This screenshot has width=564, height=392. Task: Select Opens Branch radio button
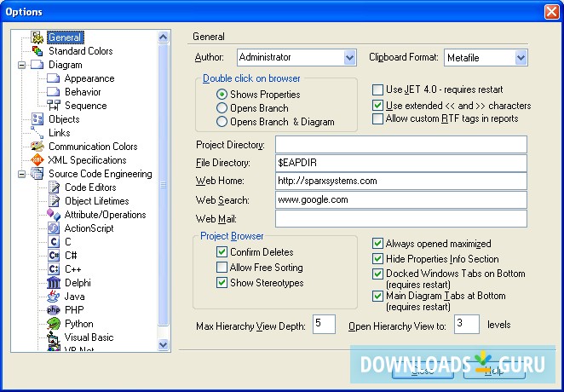pyautogui.click(x=222, y=108)
